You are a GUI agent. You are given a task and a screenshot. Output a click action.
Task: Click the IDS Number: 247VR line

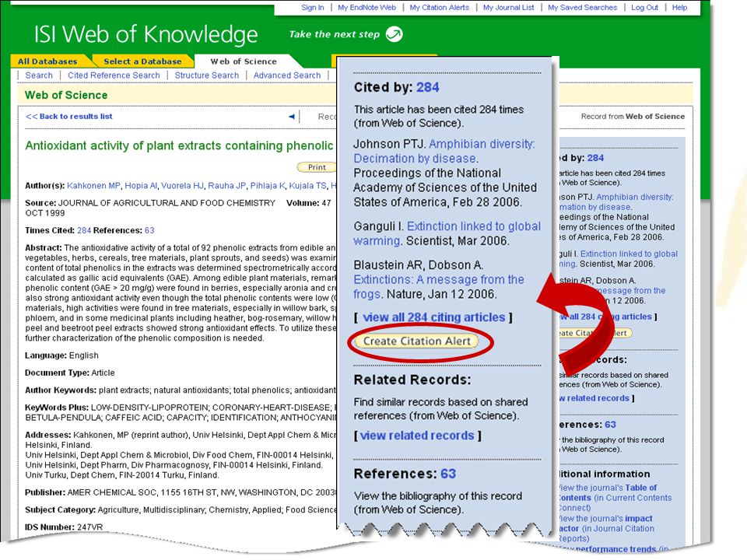tap(63, 527)
